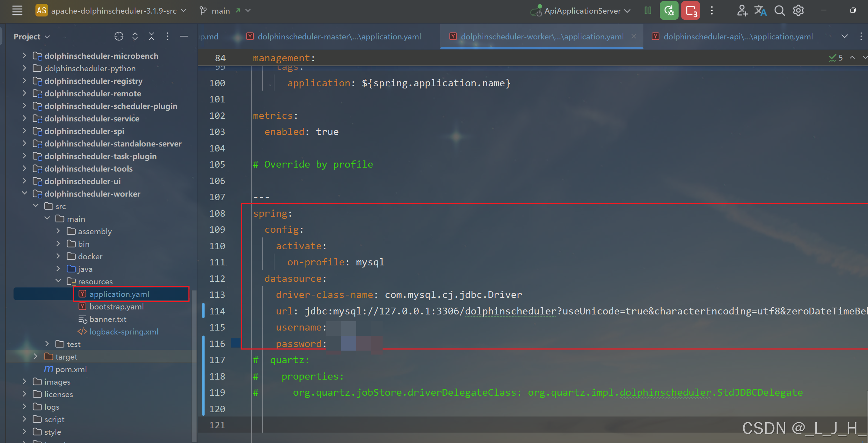Open the main hamburger menu
The height and width of the screenshot is (443, 868).
point(17,10)
